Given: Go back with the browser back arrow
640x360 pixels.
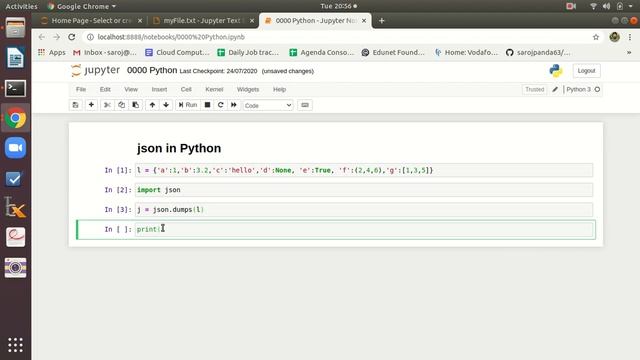Looking at the screenshot, I should (x=42, y=37).
